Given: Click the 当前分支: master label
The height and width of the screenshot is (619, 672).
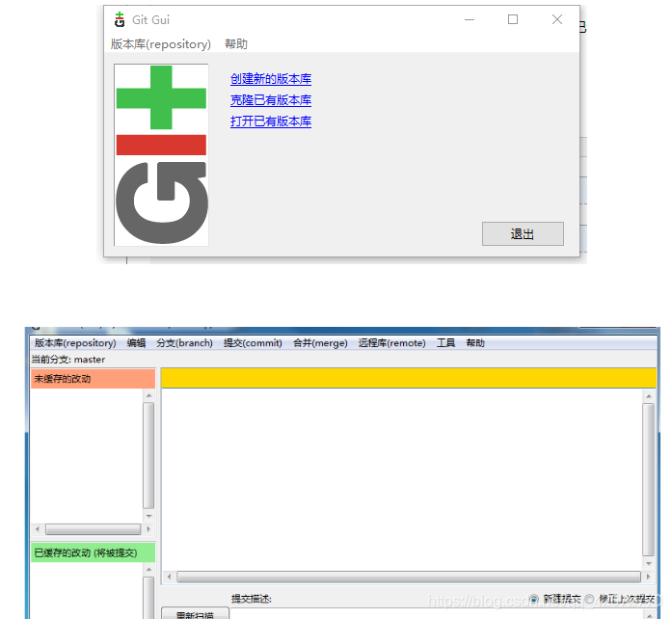Looking at the screenshot, I should coord(68,360).
